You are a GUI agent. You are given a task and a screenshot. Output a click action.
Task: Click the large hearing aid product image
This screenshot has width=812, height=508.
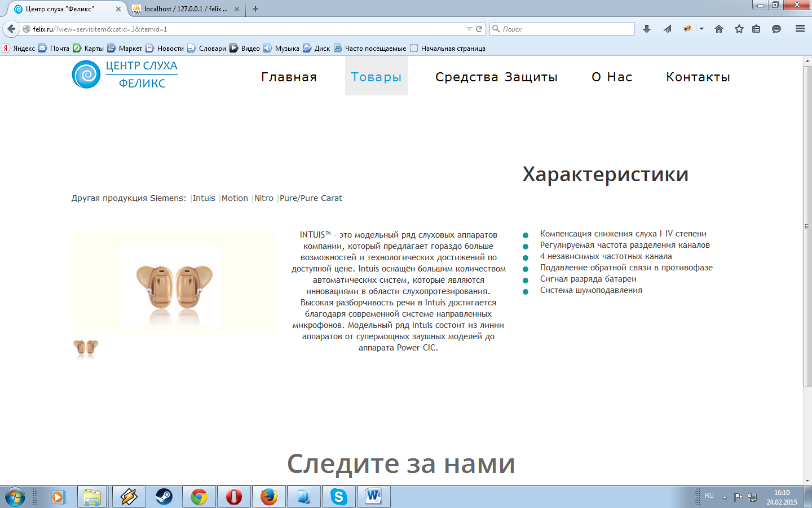pos(173,283)
